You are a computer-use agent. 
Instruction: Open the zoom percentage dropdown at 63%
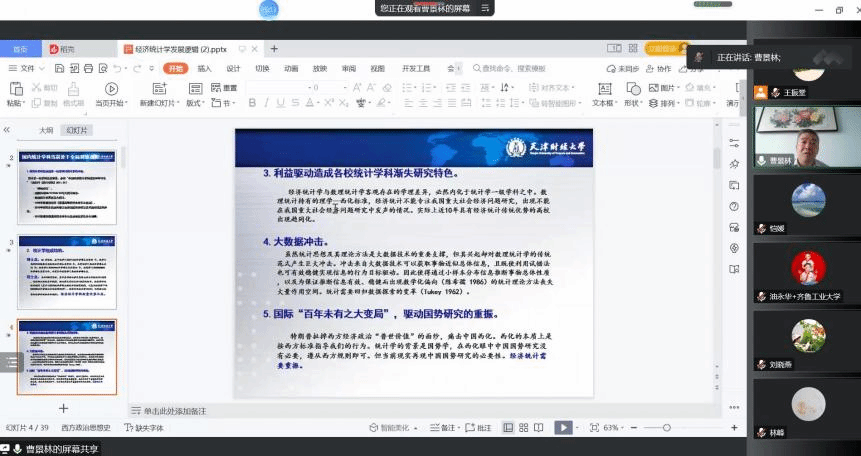coord(612,428)
